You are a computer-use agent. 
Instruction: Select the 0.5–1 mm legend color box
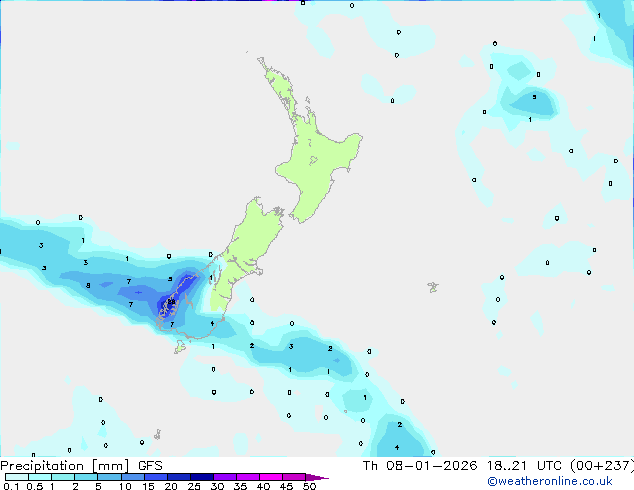tap(40, 477)
